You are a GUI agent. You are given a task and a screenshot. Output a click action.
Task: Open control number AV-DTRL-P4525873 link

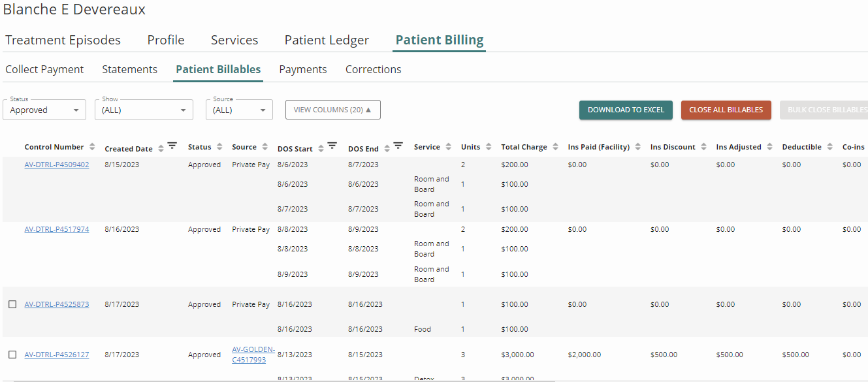57,304
